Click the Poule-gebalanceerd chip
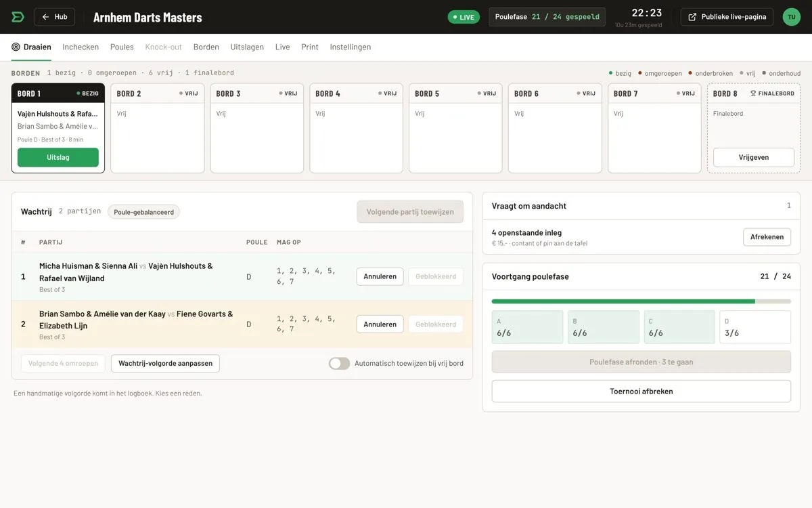Image resolution: width=812 pixels, height=508 pixels. (x=143, y=212)
